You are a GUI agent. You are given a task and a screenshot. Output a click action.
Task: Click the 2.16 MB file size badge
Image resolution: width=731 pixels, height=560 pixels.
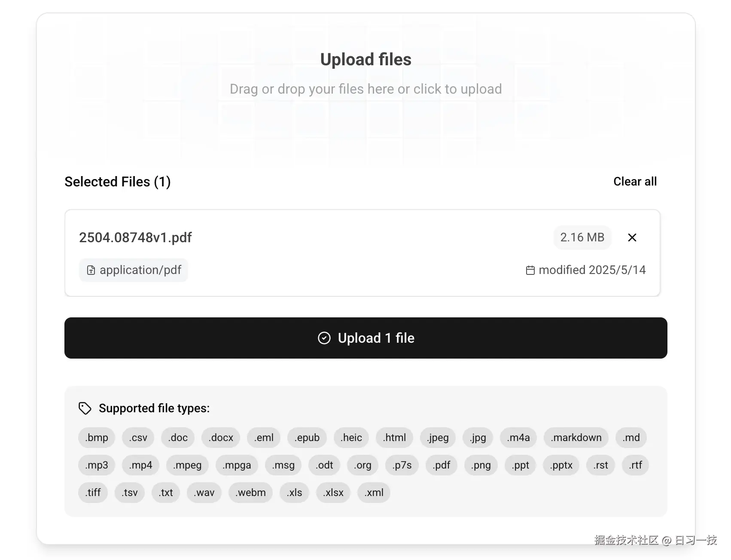582,237
